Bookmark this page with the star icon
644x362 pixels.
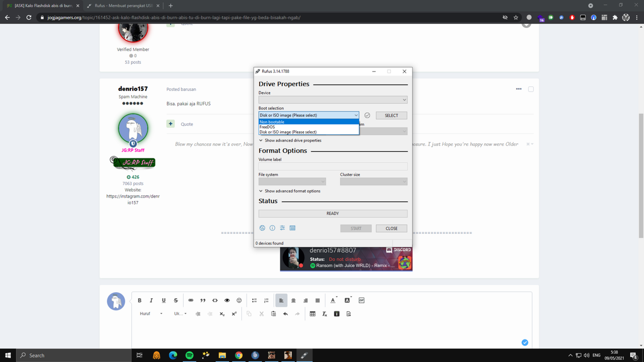[x=516, y=17]
